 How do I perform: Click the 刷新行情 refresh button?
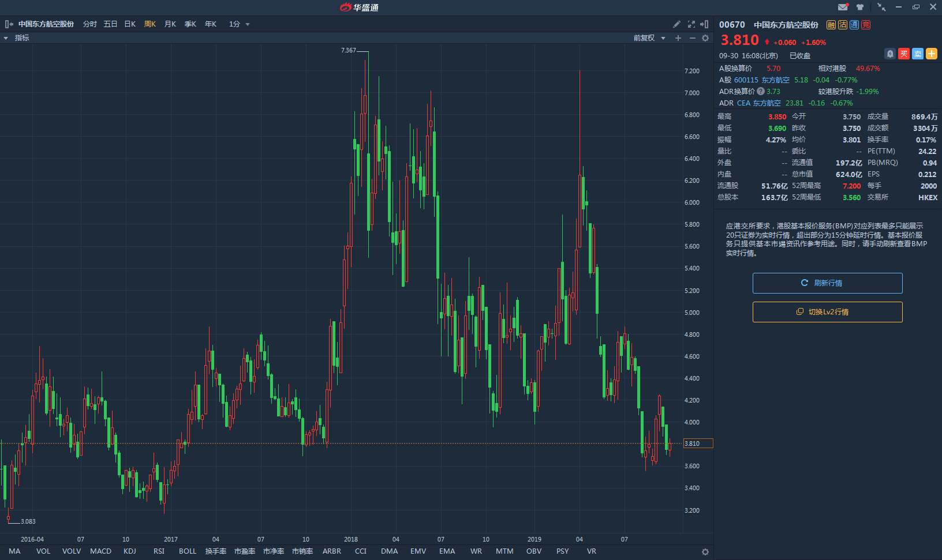coord(827,283)
